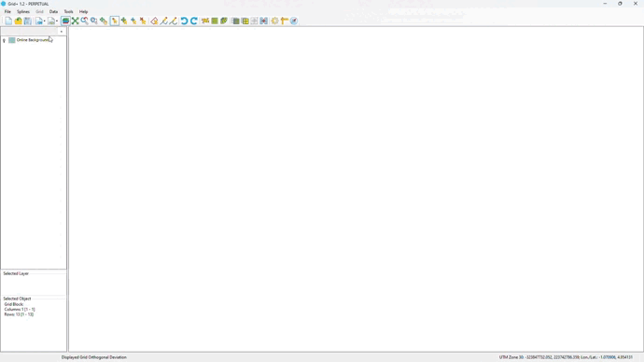
Task: Select the eraser tool icon
Action: [x=154, y=21]
